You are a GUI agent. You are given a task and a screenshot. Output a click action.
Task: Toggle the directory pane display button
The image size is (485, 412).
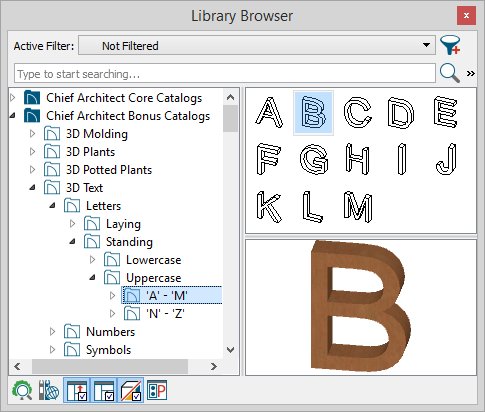click(x=77, y=390)
